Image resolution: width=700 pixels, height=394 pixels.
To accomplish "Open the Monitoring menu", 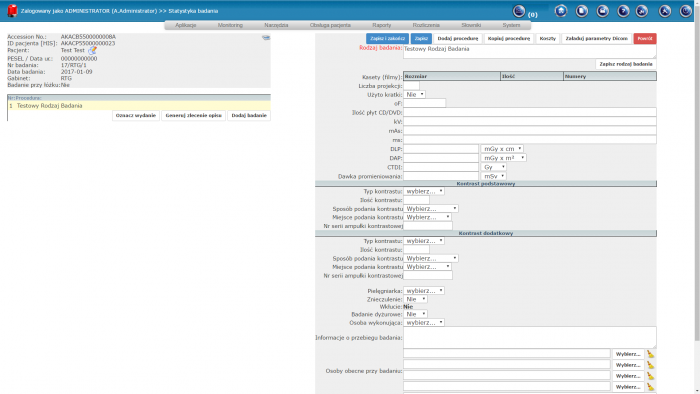I will (x=230, y=25).
